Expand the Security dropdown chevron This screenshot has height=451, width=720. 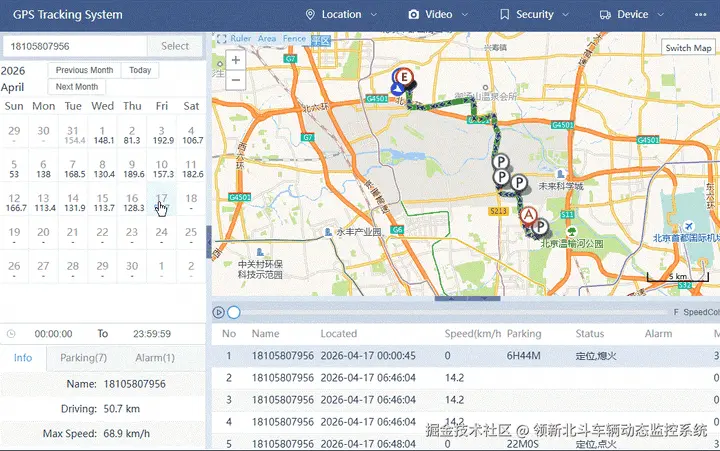(x=566, y=15)
